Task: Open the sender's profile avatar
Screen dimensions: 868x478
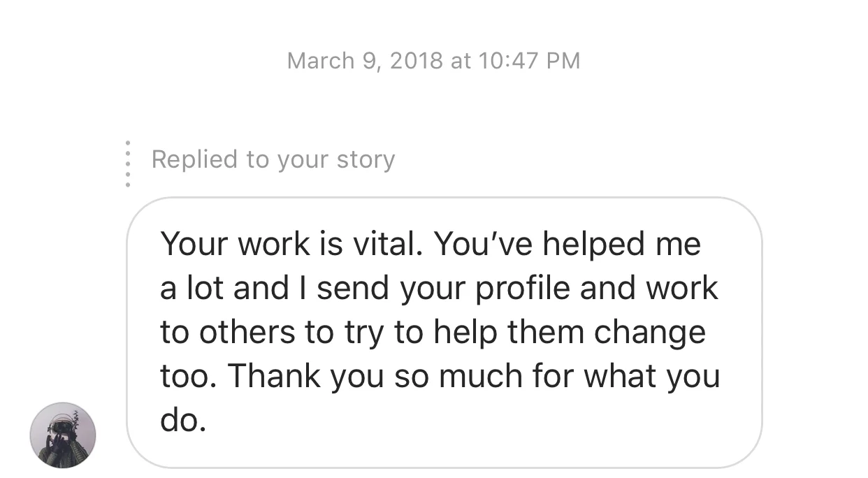Action: coord(63,435)
